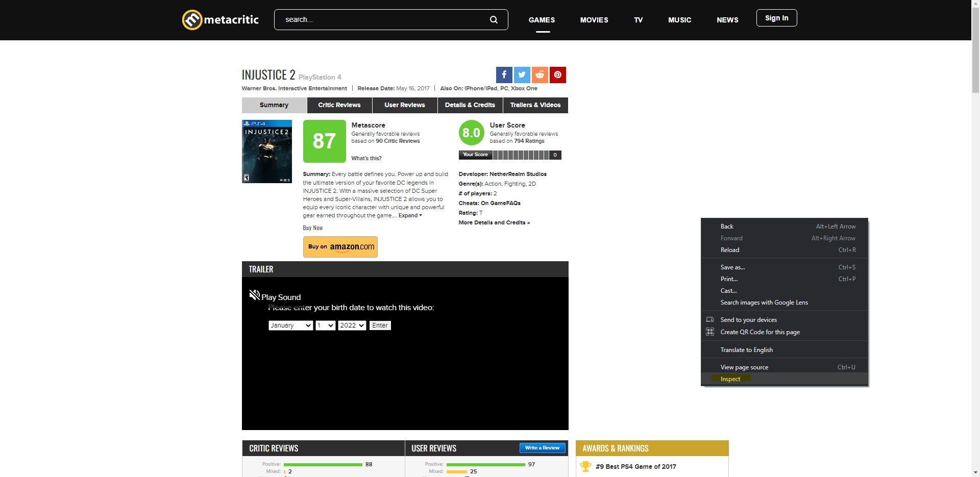Share on Reddit icon
This screenshot has width=980, height=477.
pos(540,75)
